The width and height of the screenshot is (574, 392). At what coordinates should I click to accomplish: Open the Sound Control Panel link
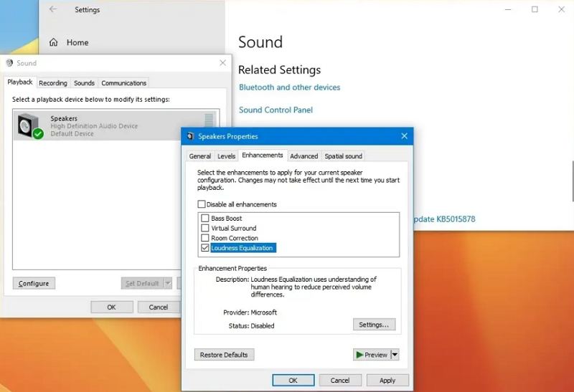point(276,110)
